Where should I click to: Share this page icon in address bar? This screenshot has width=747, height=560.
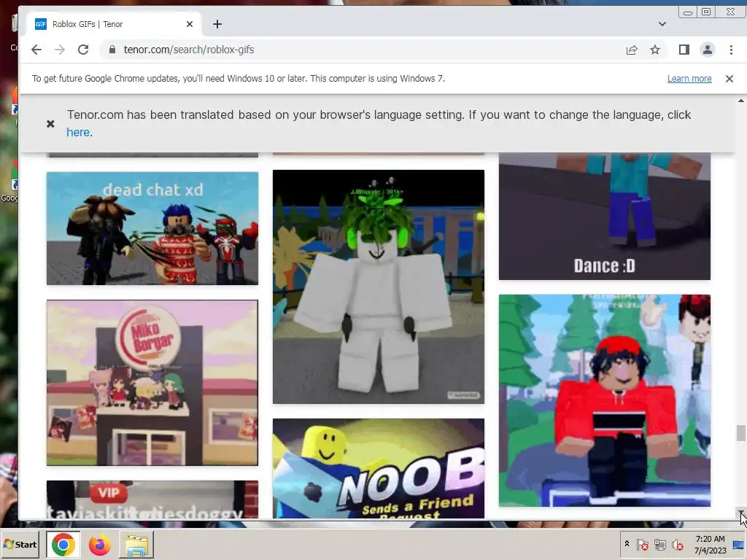click(x=632, y=50)
